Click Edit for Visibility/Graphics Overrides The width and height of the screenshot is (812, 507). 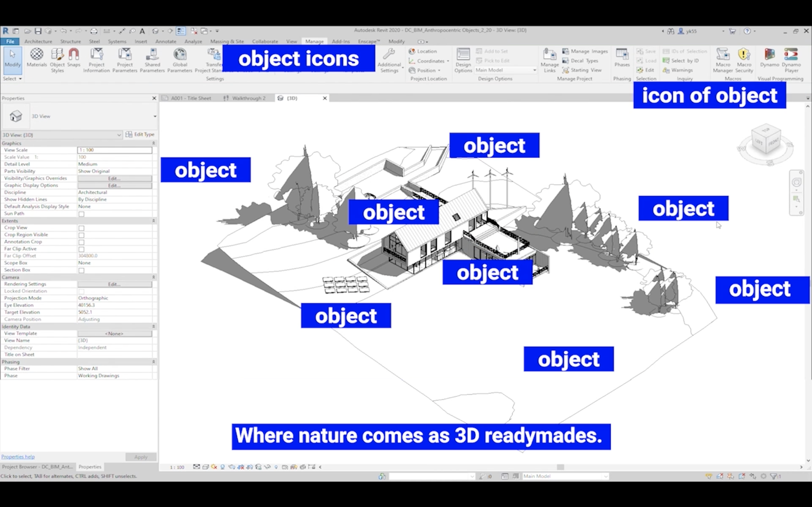tap(114, 178)
